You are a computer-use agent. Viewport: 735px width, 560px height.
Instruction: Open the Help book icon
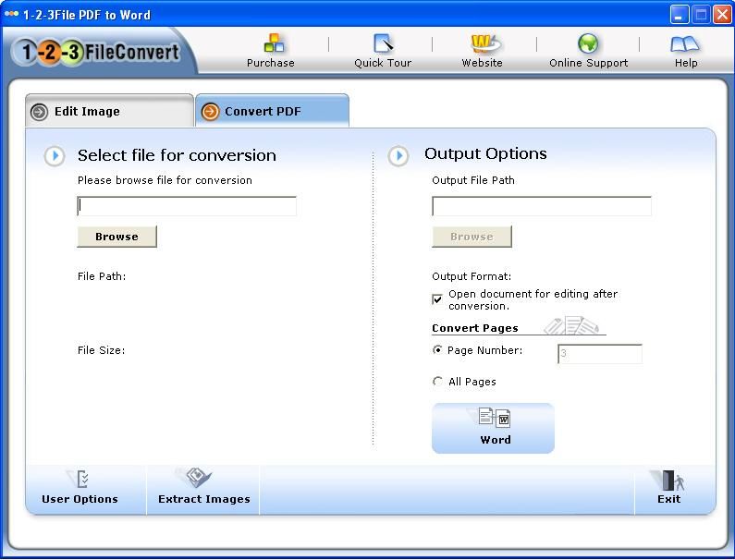coord(685,43)
